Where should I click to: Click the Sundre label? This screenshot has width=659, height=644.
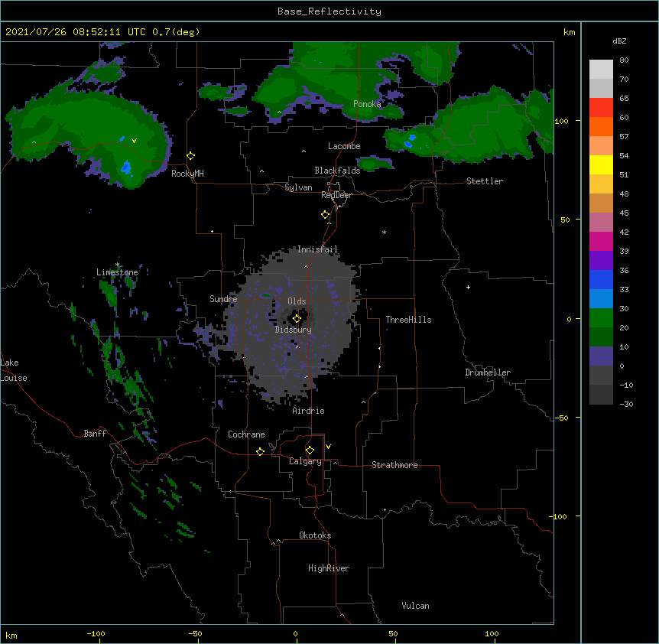point(223,299)
